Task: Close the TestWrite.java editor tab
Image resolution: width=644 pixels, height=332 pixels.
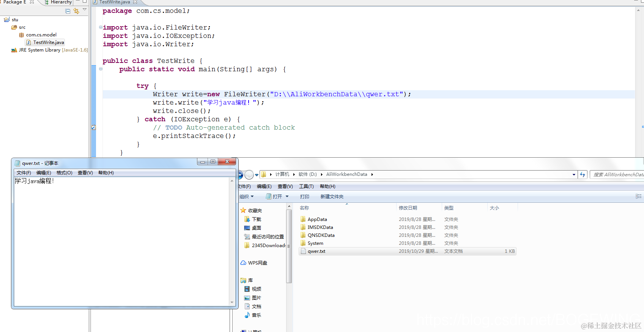Action: tap(135, 2)
